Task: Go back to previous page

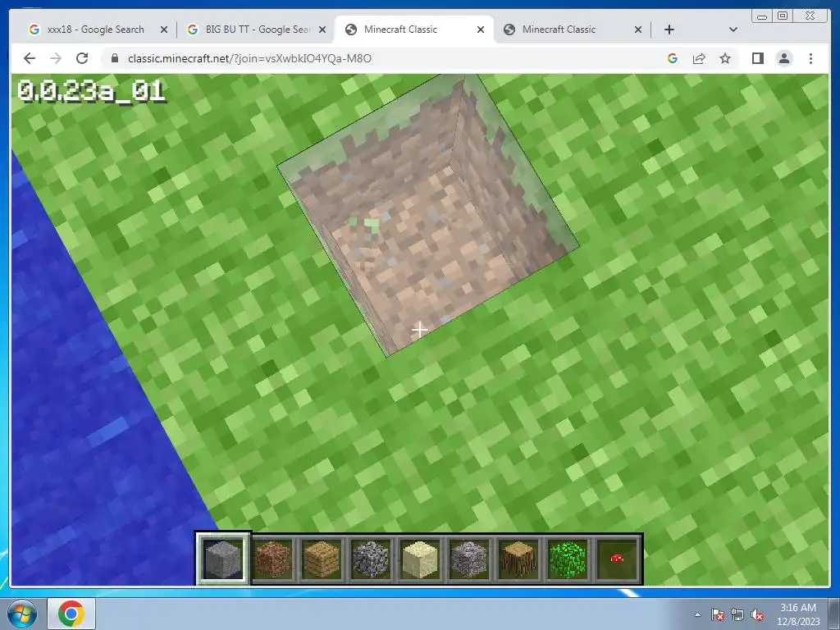Action: click(30, 58)
